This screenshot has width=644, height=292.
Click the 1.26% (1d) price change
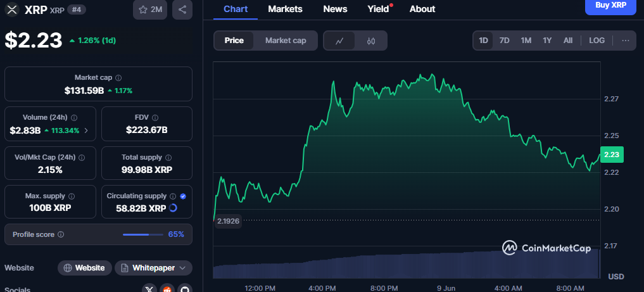[x=96, y=41]
